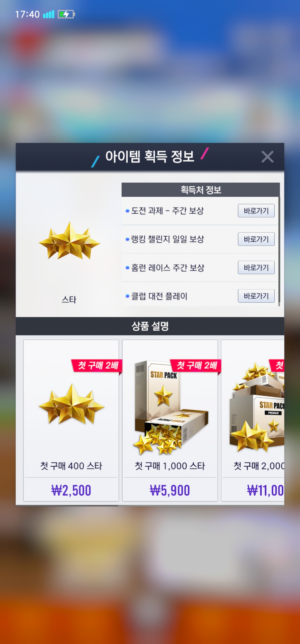
Task: Buy the ₩5,900 star package
Action: 170,490
